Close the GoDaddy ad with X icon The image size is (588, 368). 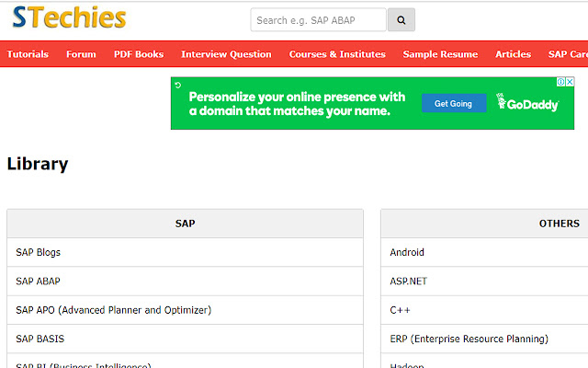(569, 84)
